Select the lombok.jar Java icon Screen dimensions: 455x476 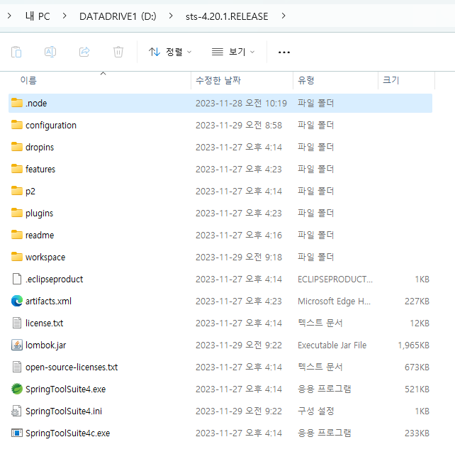coord(17,345)
